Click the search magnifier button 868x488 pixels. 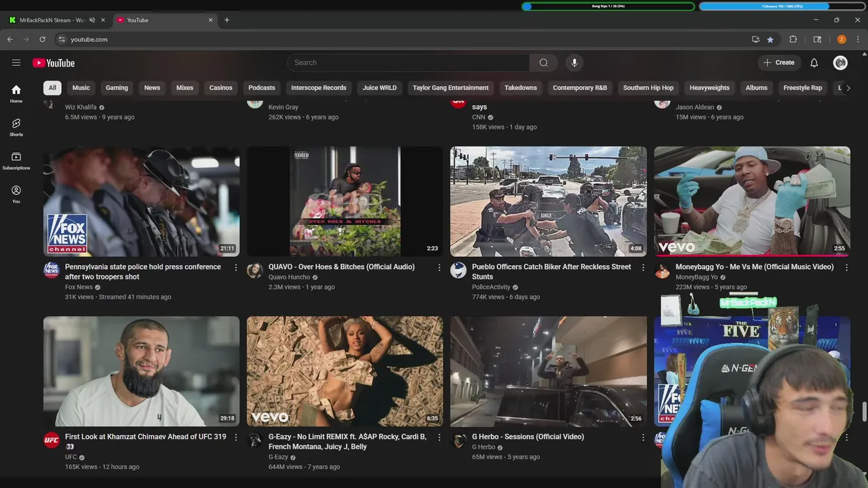(x=543, y=62)
